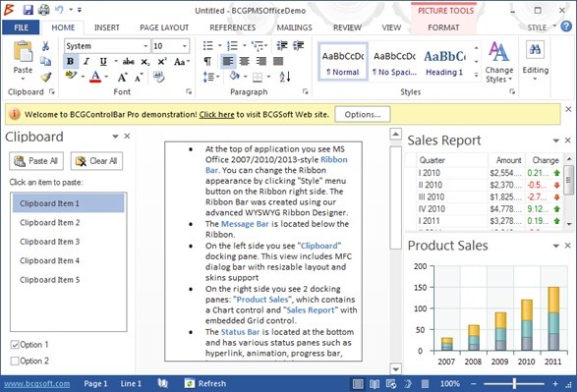The image size is (577, 392).
Task: Click the text highlight color icon
Action: (x=71, y=76)
